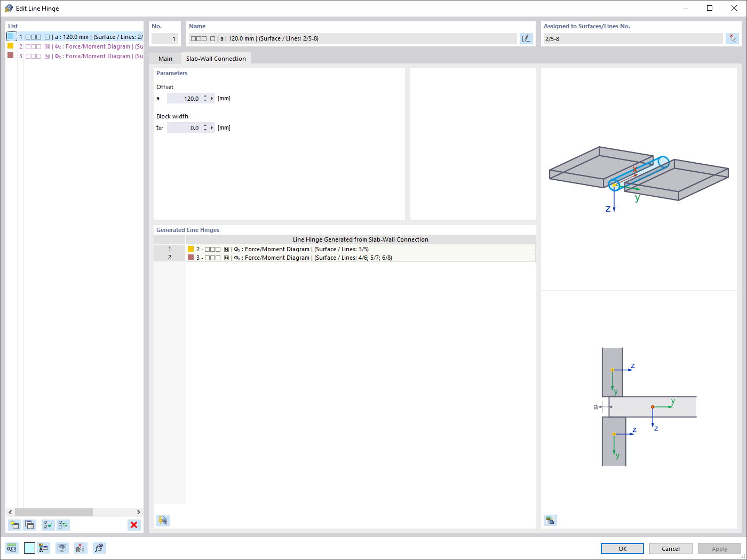Click the Name input field
The height and width of the screenshot is (560, 747).
pyautogui.click(x=353, y=38)
